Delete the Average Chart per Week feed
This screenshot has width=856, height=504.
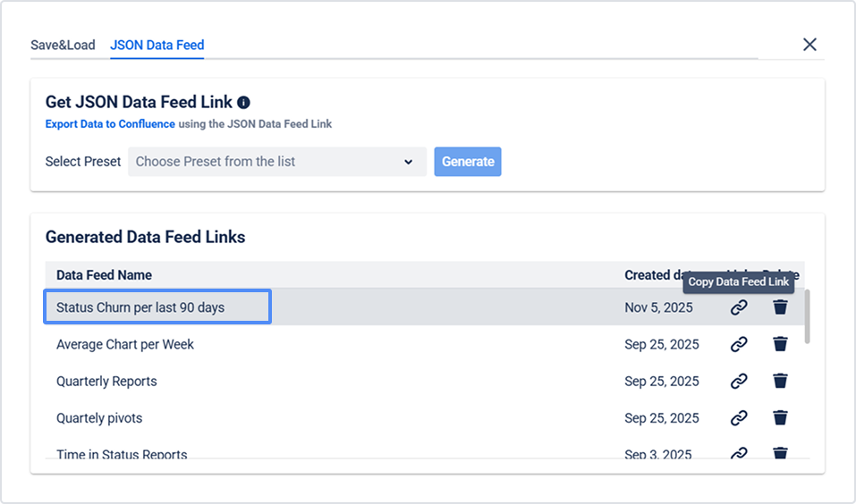click(x=781, y=344)
